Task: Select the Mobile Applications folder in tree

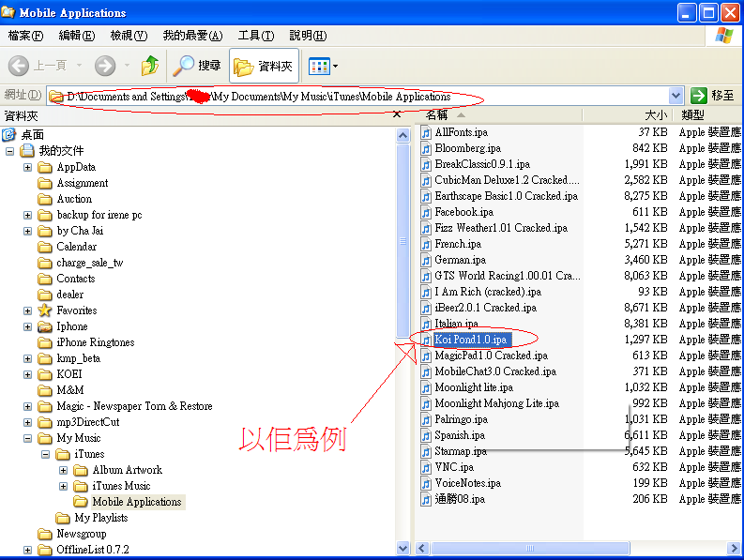Action: 136,502
